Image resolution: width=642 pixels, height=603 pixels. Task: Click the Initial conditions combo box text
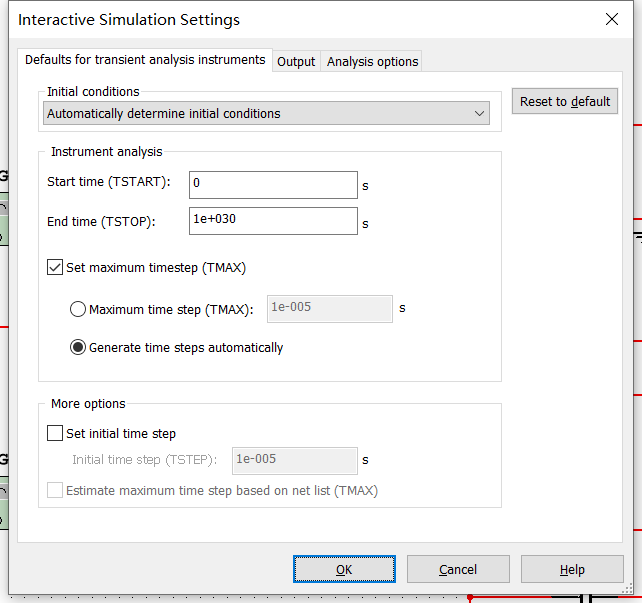point(255,114)
